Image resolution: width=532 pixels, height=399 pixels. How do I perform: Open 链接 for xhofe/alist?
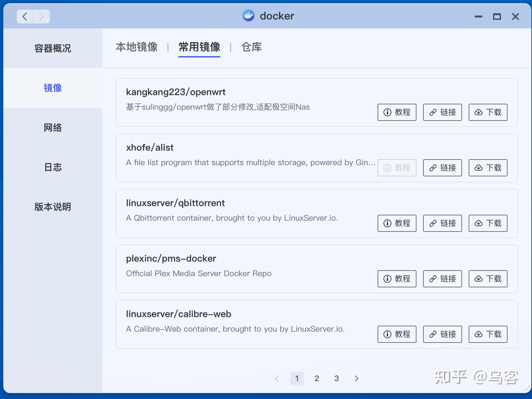click(x=443, y=168)
